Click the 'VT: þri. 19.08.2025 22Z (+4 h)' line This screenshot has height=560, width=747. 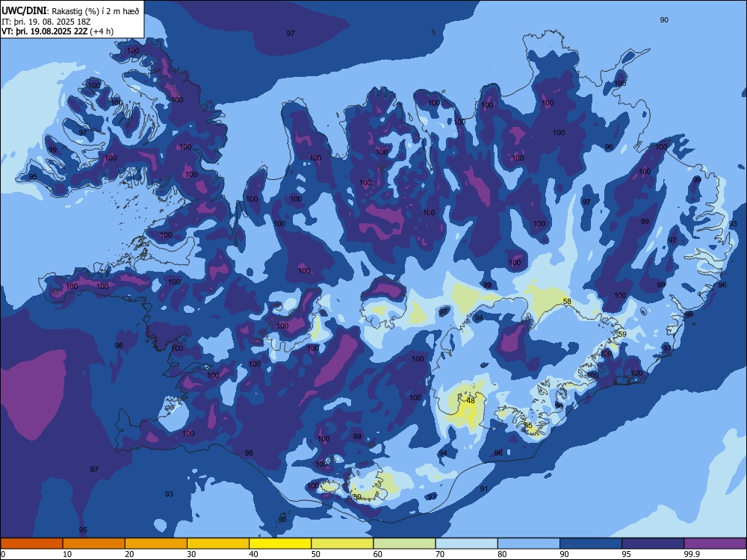tap(58, 31)
